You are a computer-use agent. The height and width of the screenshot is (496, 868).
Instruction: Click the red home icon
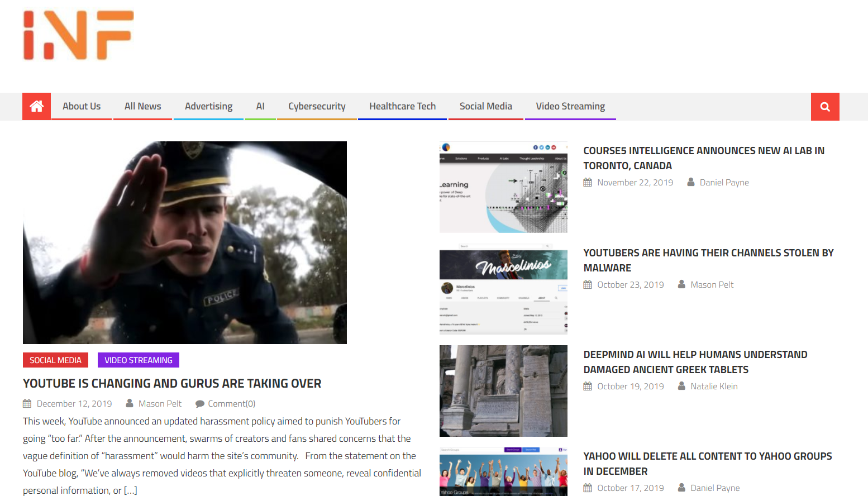36,106
